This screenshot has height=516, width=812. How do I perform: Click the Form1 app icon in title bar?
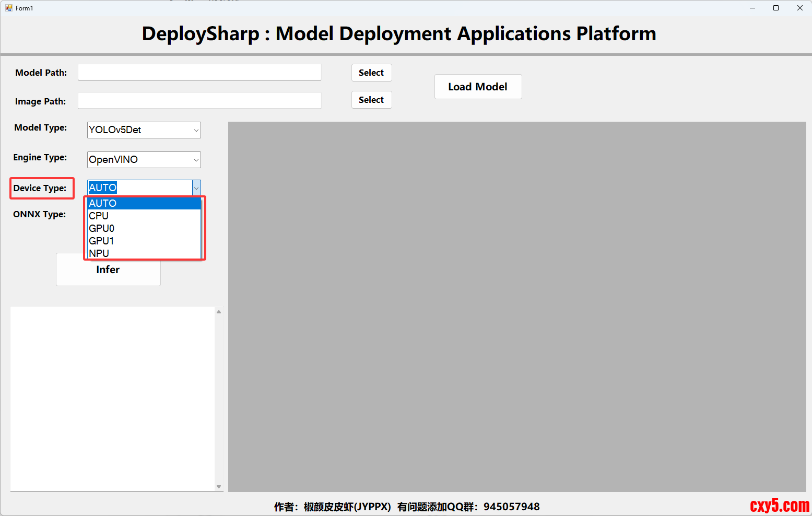click(8, 8)
